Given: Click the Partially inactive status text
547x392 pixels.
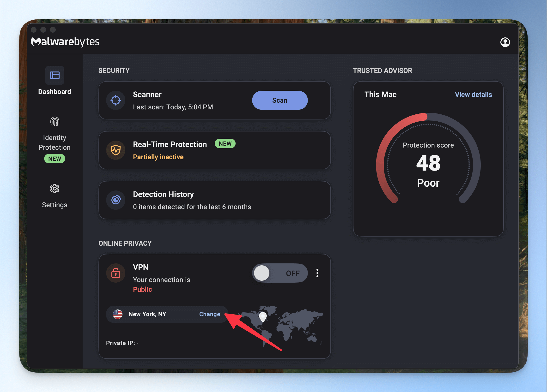Looking at the screenshot, I should tap(158, 157).
